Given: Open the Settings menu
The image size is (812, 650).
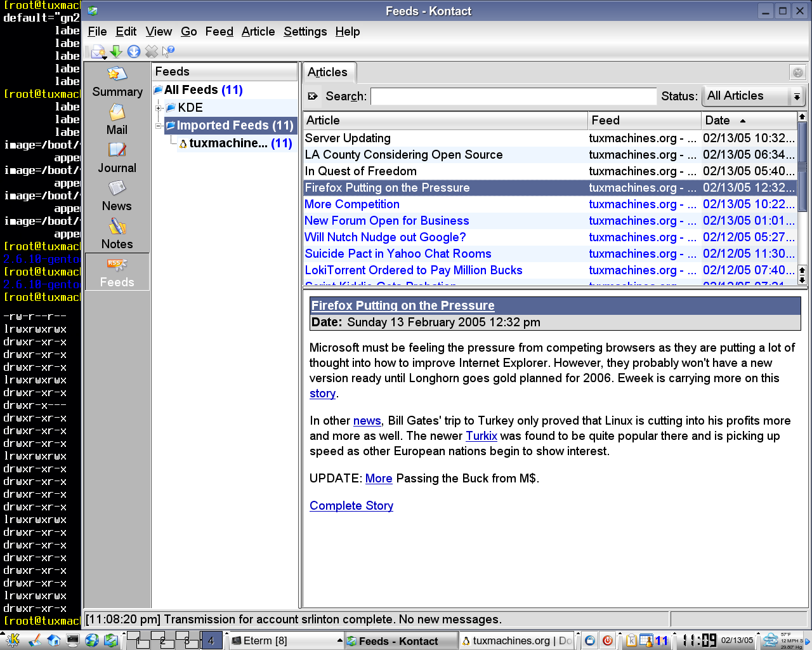Looking at the screenshot, I should point(305,32).
